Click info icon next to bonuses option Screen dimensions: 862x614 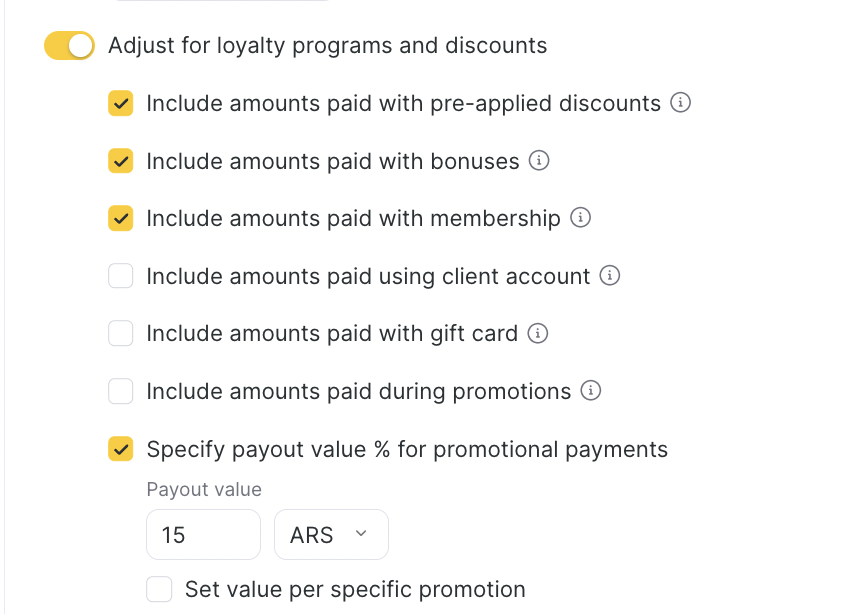point(539,161)
